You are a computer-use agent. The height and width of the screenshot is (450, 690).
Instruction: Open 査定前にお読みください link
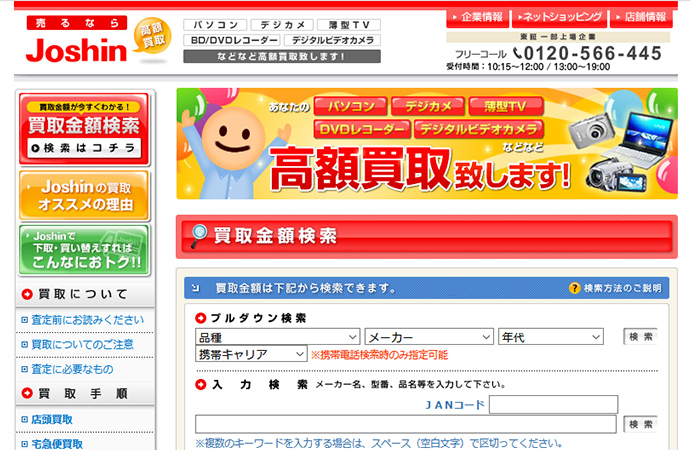point(88,320)
